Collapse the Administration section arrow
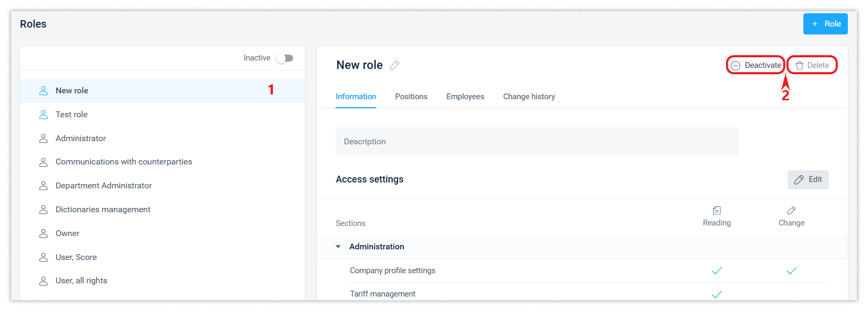Image resolution: width=868 pixels, height=313 pixels. click(338, 247)
